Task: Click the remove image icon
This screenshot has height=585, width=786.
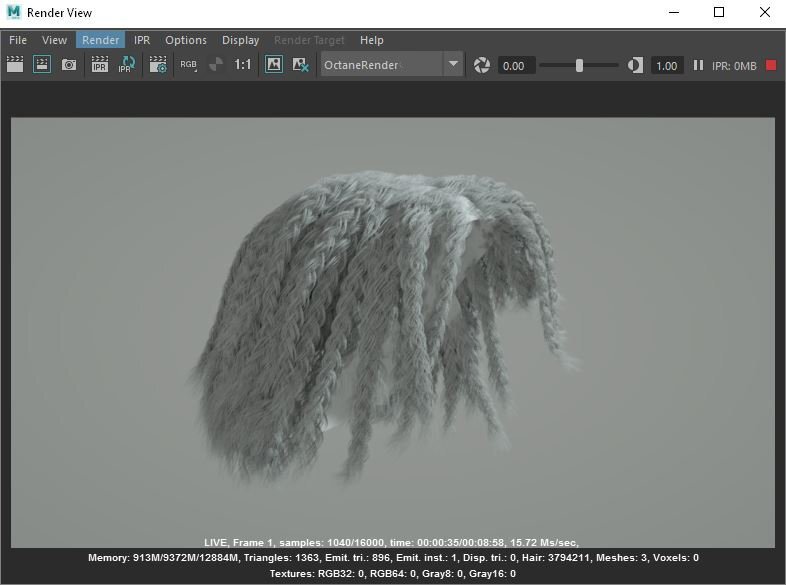Action: (300, 65)
